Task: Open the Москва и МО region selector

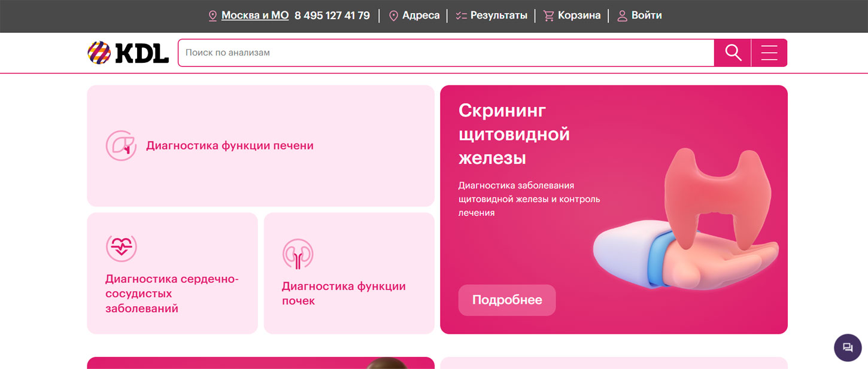Action: point(255,16)
